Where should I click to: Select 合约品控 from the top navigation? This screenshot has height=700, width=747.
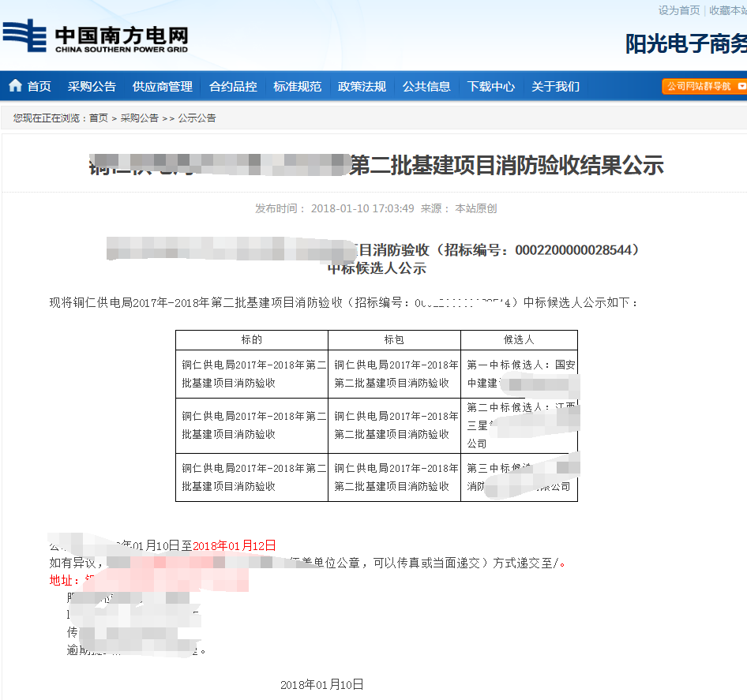click(x=232, y=86)
